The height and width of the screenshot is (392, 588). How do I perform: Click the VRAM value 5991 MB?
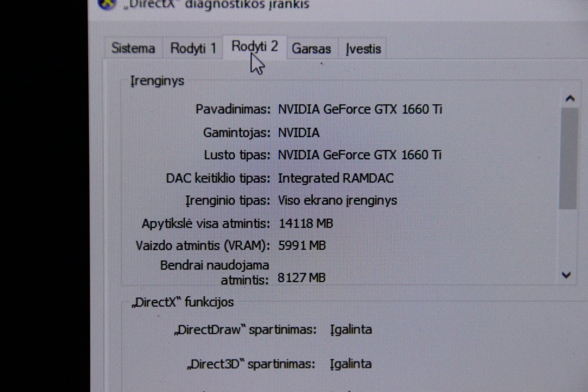click(302, 246)
